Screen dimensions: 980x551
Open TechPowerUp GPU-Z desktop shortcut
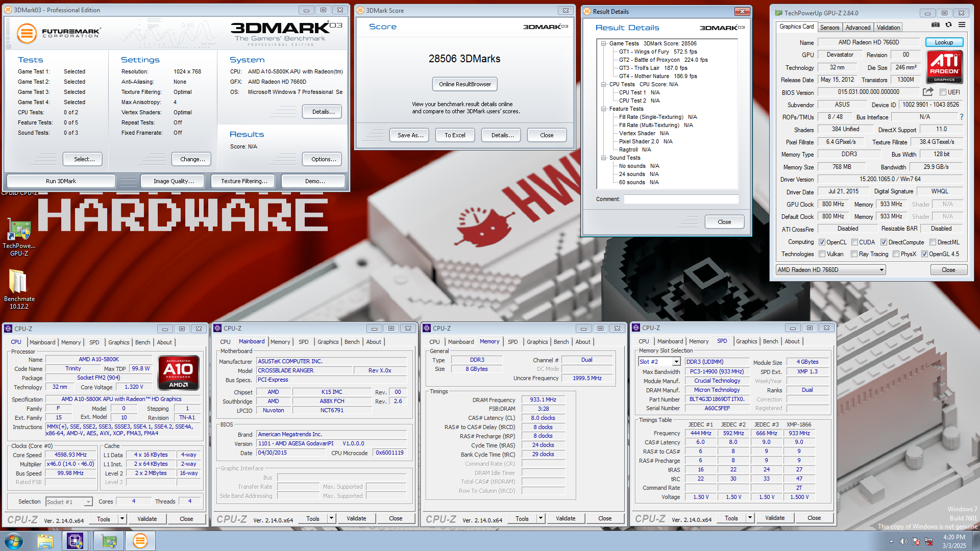click(x=19, y=237)
